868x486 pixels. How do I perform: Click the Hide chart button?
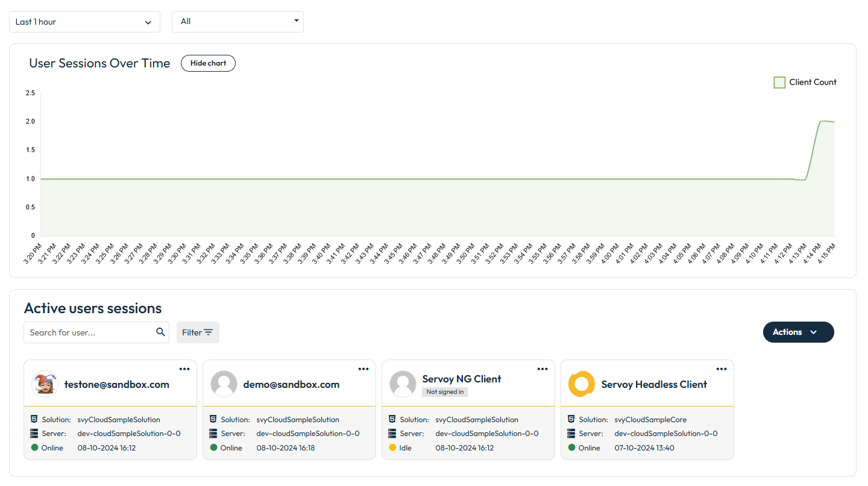(x=208, y=63)
